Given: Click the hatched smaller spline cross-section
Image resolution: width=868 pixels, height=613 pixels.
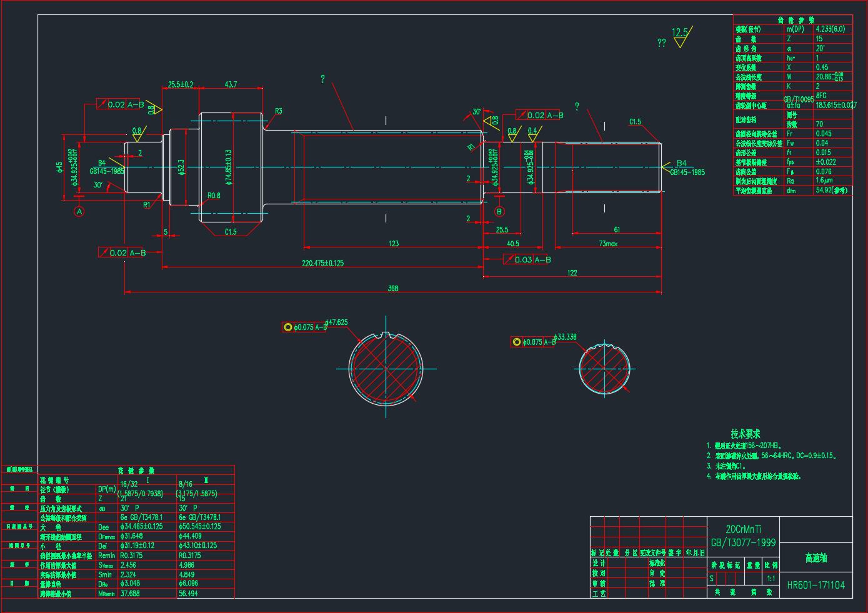Looking at the screenshot, I should click(604, 369).
